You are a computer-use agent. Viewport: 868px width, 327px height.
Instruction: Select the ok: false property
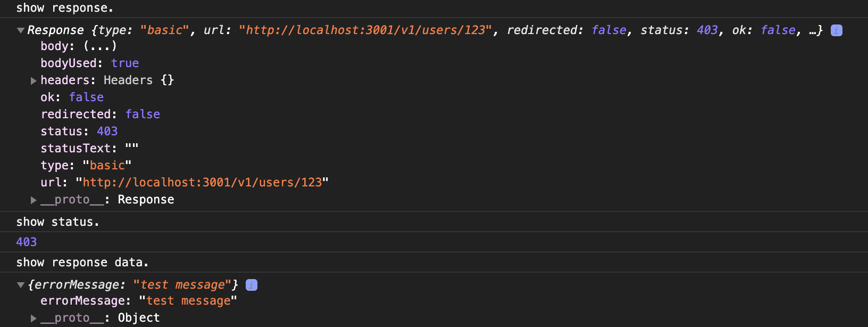(x=72, y=97)
